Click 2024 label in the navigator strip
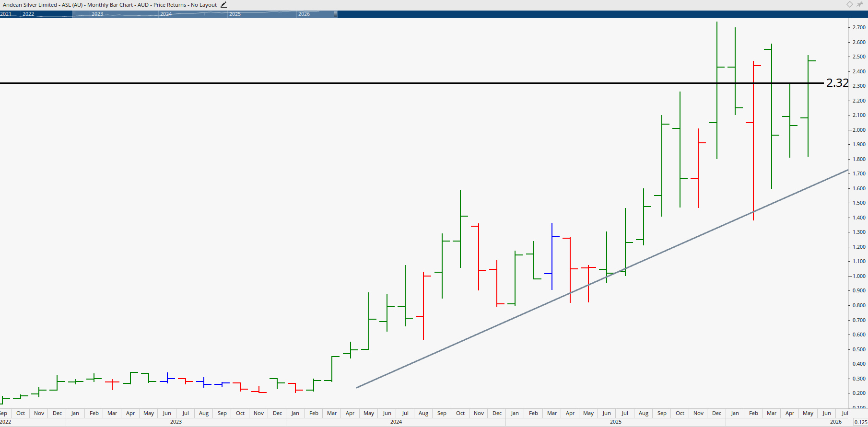The height and width of the screenshot is (427, 868). 166,14
